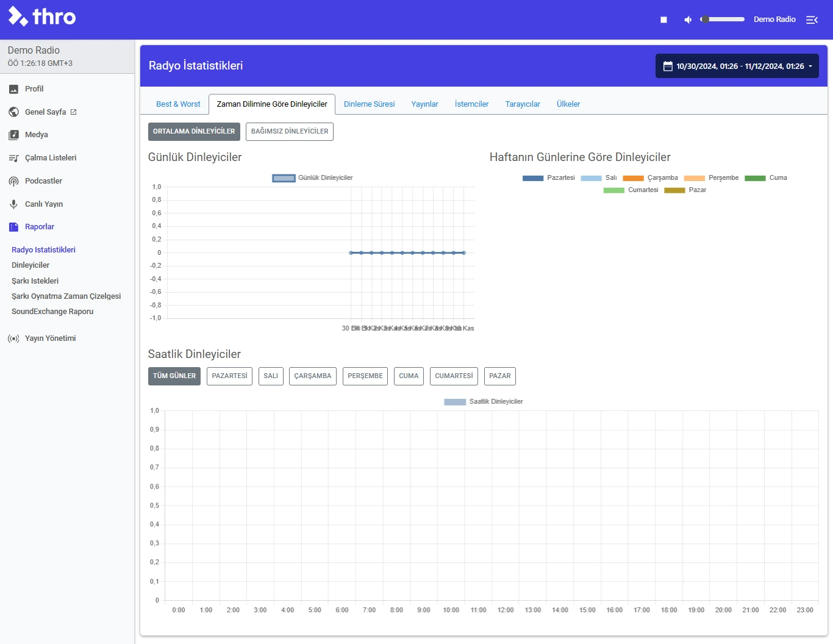Viewport: 833px width, 644px height.
Task: Click the Profil sidebar icon
Action: [x=13, y=89]
